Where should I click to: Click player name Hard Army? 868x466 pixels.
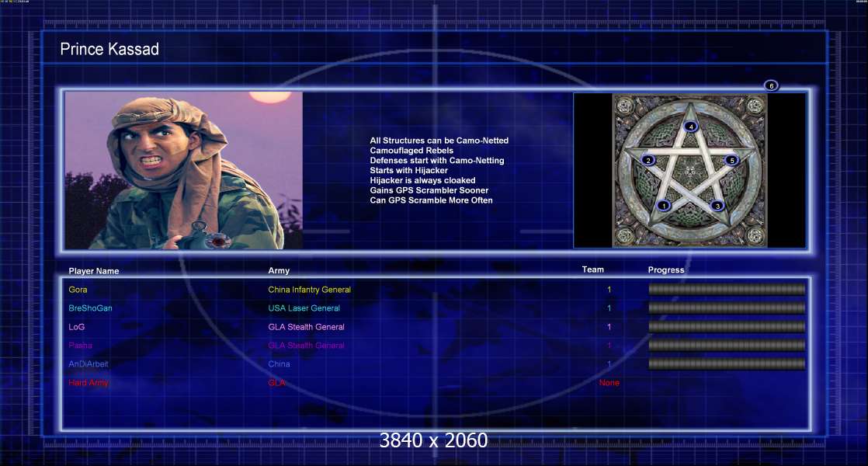pos(89,383)
